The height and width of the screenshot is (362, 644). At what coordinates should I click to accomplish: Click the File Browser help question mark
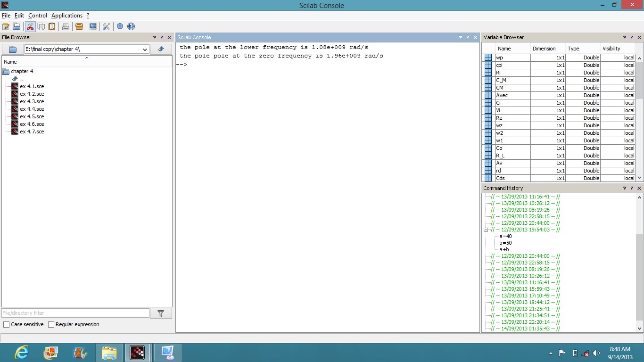pos(154,37)
